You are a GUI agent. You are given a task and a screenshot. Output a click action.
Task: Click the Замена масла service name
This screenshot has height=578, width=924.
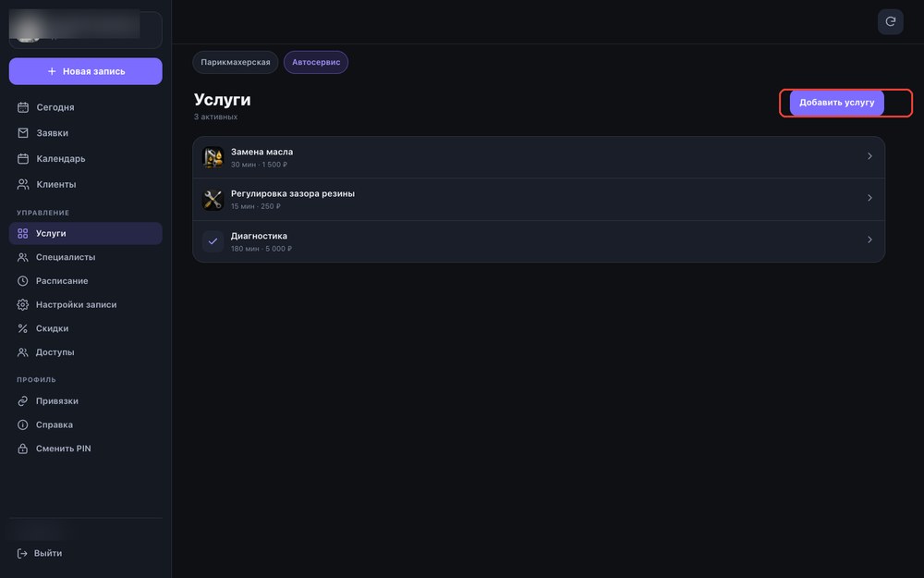tap(261, 152)
